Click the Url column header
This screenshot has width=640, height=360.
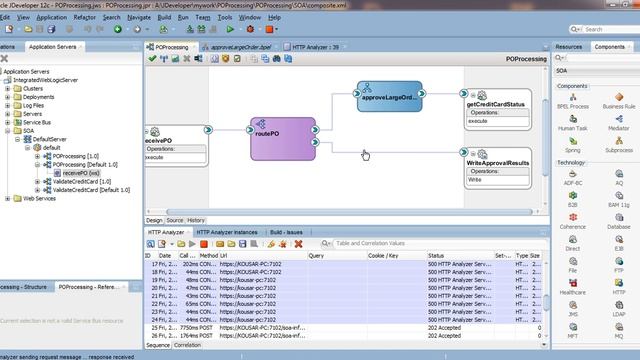click(262, 256)
